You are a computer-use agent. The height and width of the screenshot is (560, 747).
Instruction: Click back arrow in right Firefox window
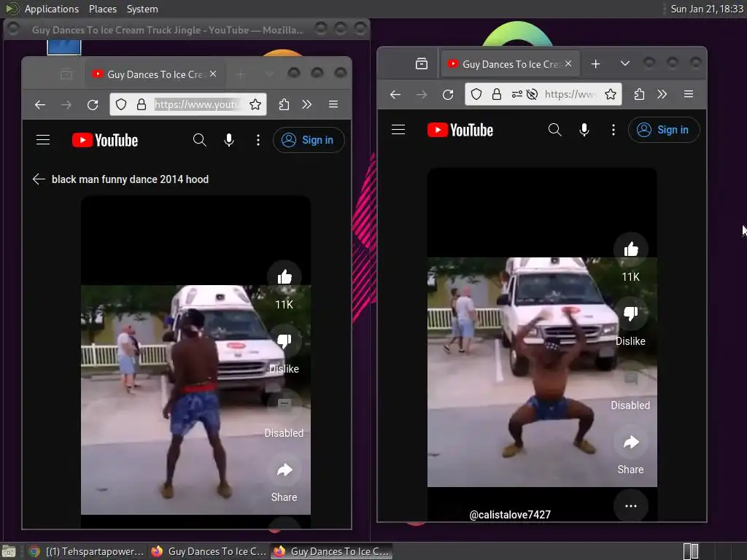395,94
